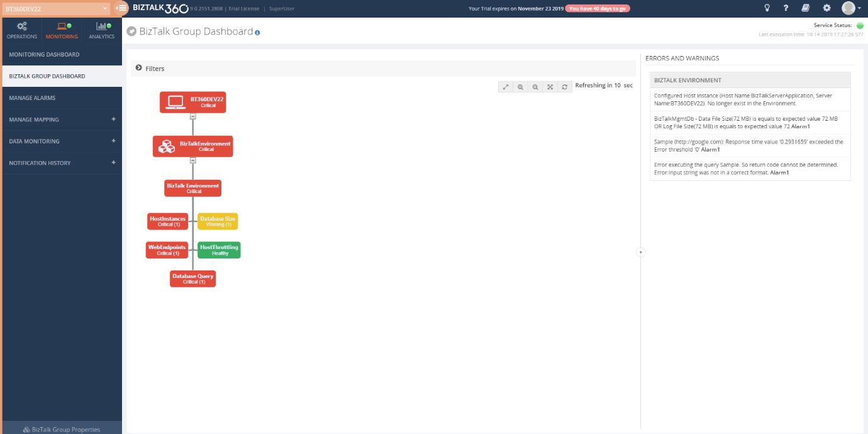Open help question mark icon
Image resolution: width=868 pixels, height=434 pixels.
[x=786, y=8]
